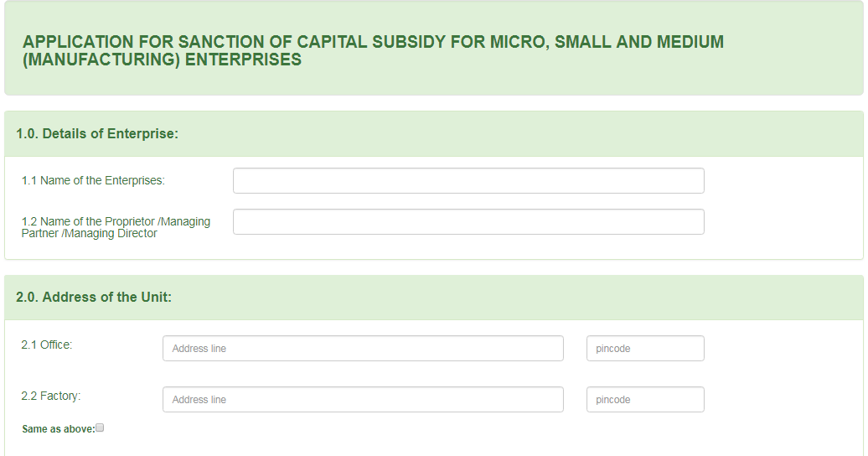868x456 pixels.
Task: Select the Factory pincode field
Action: pyautogui.click(x=645, y=400)
